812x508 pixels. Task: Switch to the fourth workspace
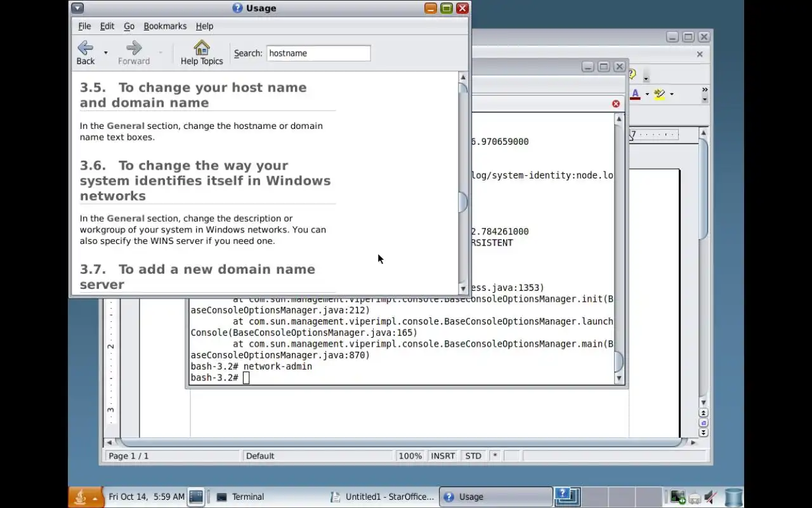[648, 497]
